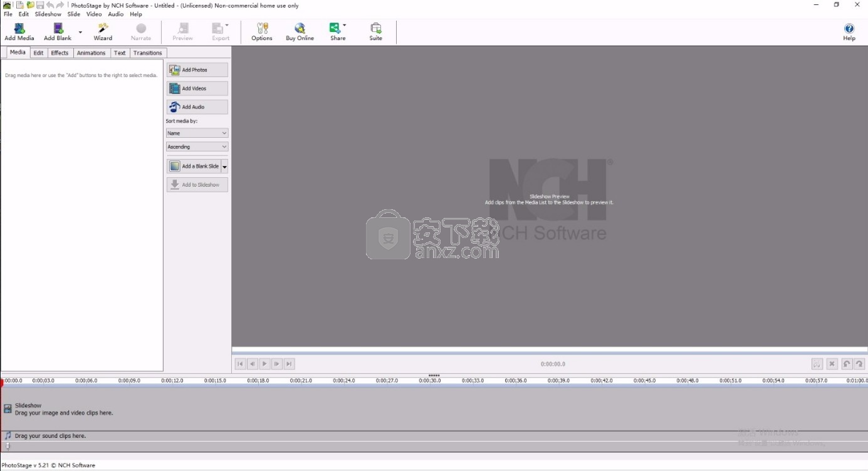This screenshot has height=471, width=868.
Task: Open the Add Blank dropdown arrow
Action: pos(80,32)
